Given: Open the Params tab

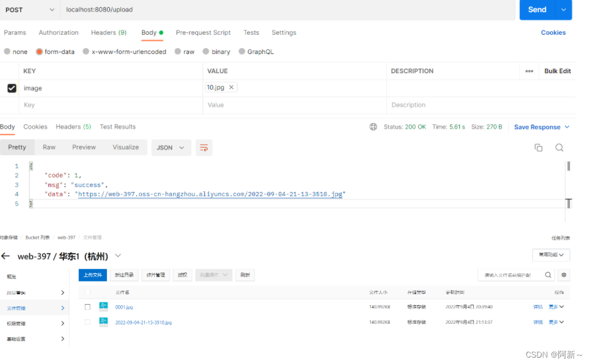Looking at the screenshot, I should (x=15, y=33).
